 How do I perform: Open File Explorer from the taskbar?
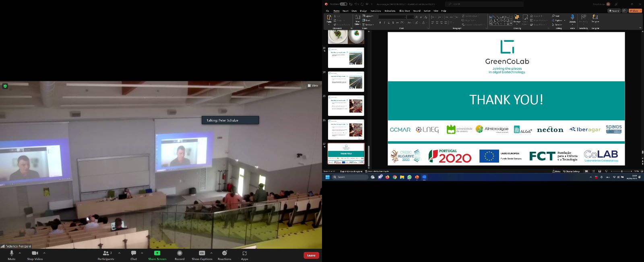pyautogui.click(x=402, y=177)
